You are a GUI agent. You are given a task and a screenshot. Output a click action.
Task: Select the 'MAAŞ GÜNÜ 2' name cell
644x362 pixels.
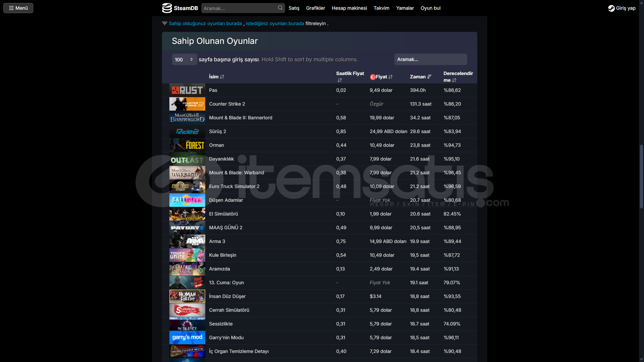(225, 228)
